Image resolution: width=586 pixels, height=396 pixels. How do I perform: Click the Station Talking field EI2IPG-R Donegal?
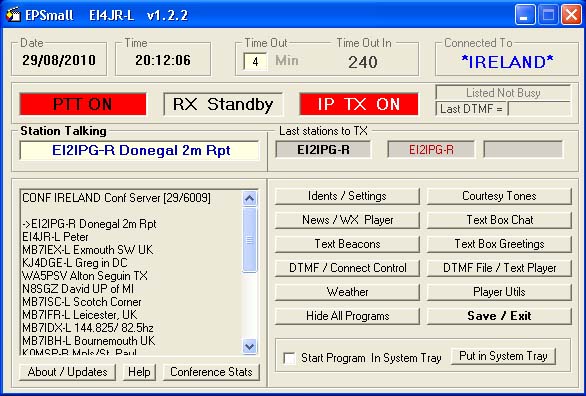click(139, 150)
